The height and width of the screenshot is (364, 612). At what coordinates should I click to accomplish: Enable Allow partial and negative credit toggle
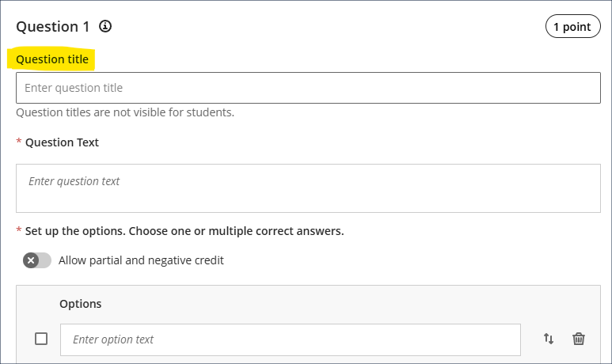tap(36, 260)
